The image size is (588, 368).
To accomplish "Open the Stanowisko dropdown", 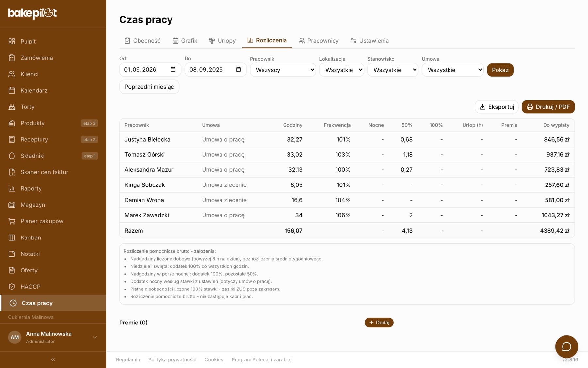I will coord(393,70).
